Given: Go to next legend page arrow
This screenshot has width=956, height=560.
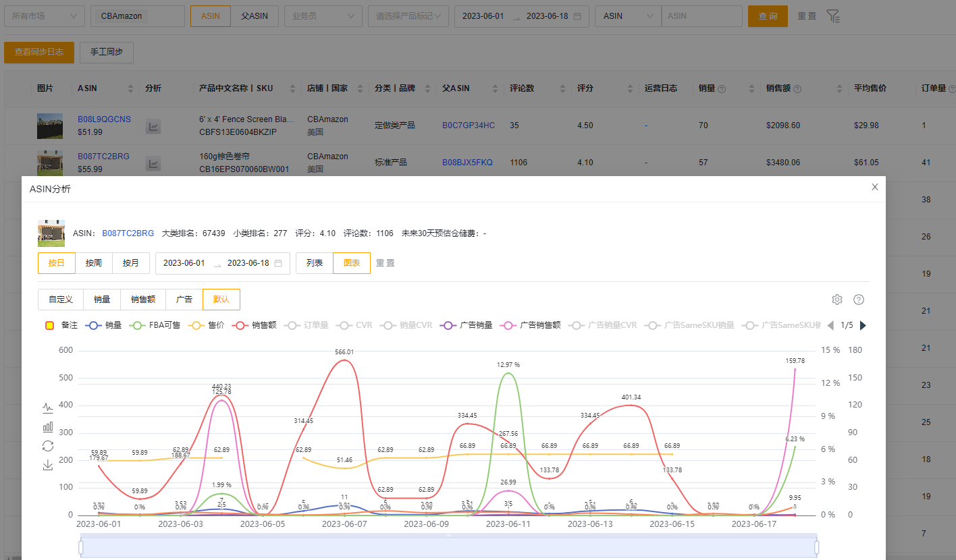Looking at the screenshot, I should pos(863,325).
